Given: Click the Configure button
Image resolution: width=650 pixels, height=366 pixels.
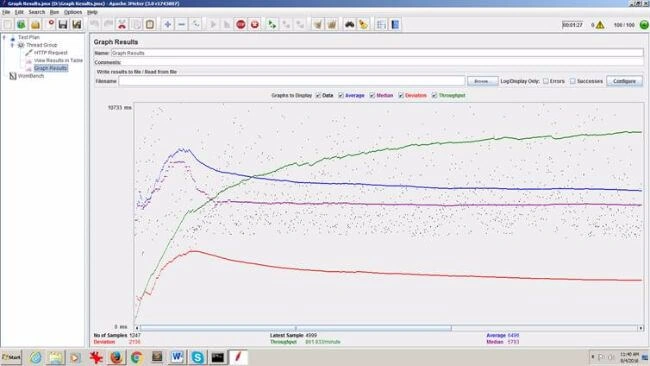Looking at the screenshot, I should [624, 81].
